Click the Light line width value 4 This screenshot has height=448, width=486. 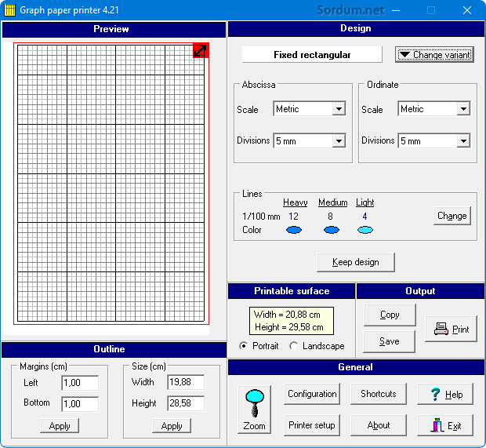click(364, 217)
